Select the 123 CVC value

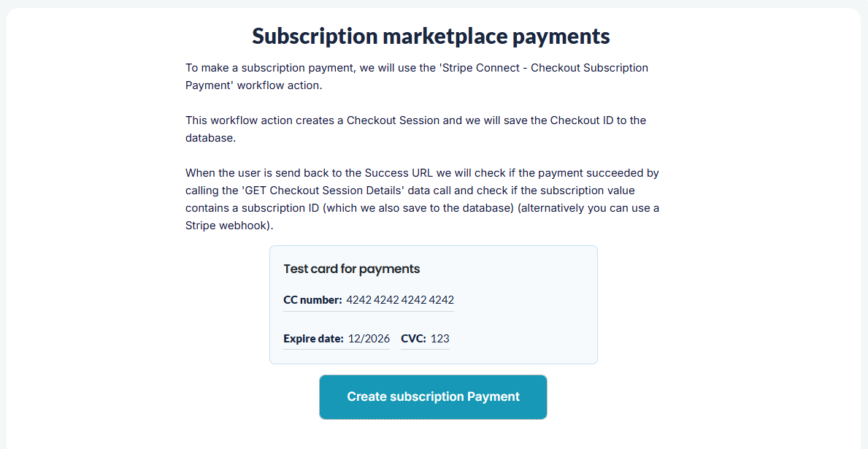pos(440,339)
